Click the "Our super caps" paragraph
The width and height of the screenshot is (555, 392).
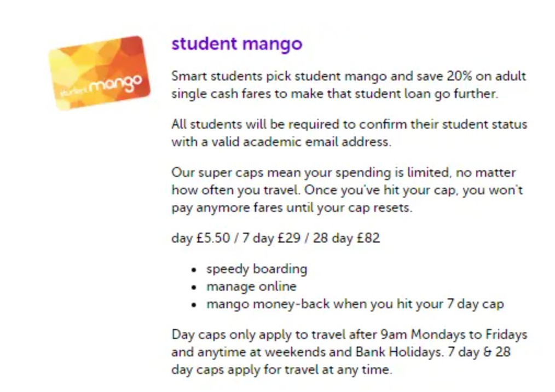(x=347, y=191)
